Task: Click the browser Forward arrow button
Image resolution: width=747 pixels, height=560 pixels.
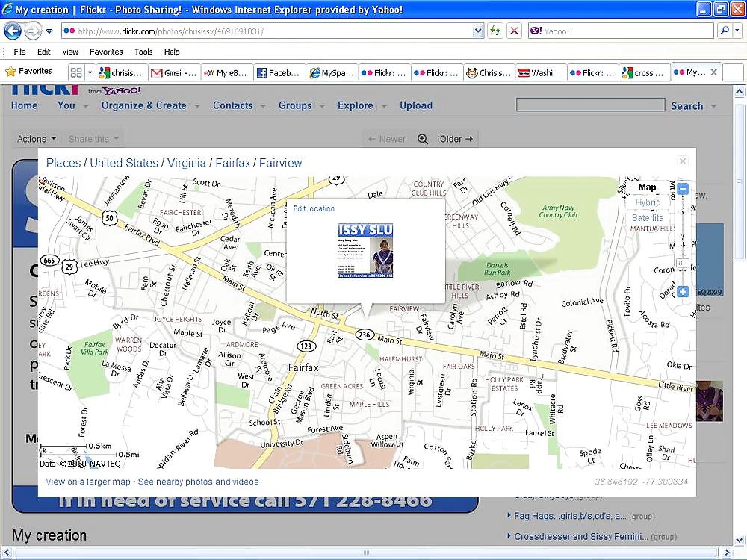Action: [32, 31]
